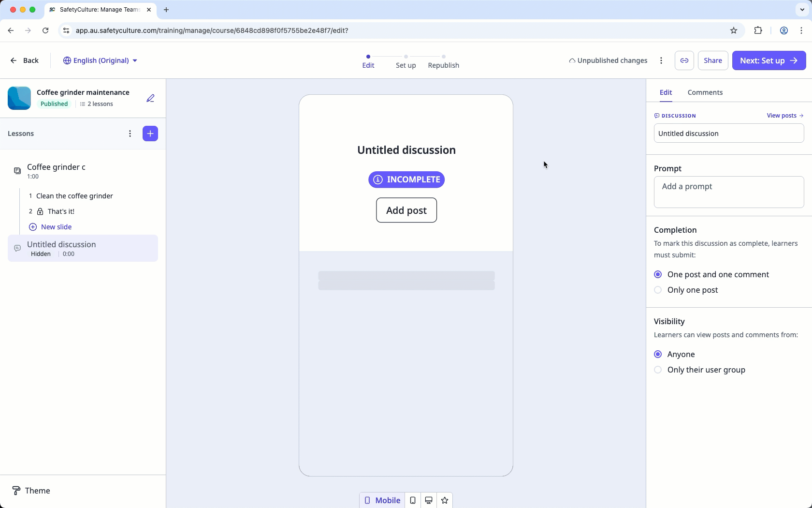
Task: Switch to Mobile preview mode
Action: [382, 500]
